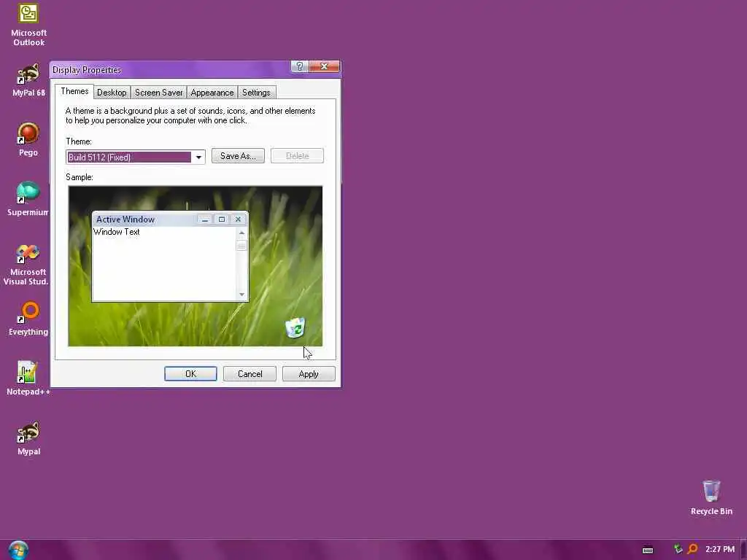Screen dimensions: 747x560
Task: Switch to the Desktop tab
Action: (x=112, y=93)
